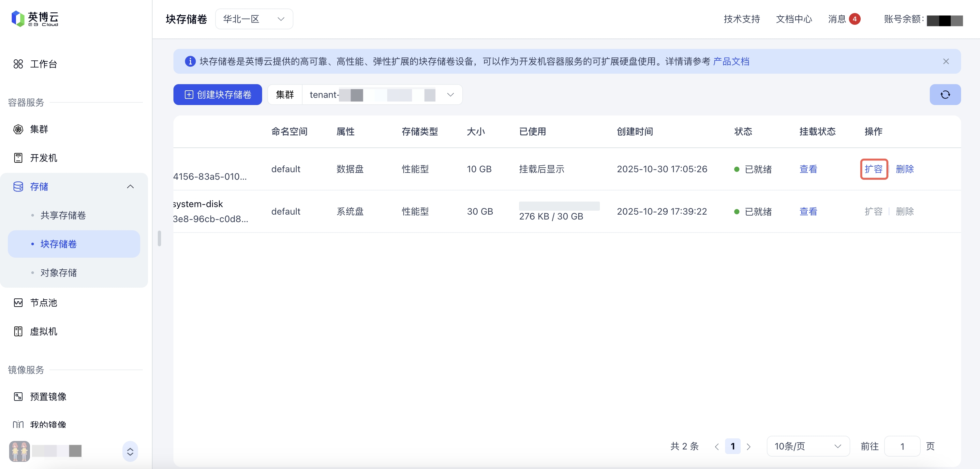Select 共享存储卷 in the sidebar

[x=63, y=216]
